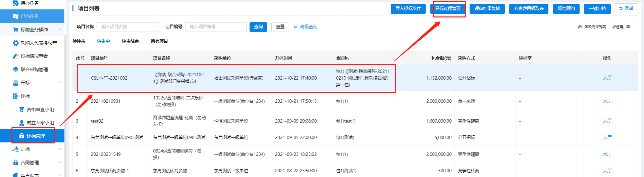Click the shopping cart icon for 标前业务操作
Screen dimensions: 644x177
click(x=15, y=30)
